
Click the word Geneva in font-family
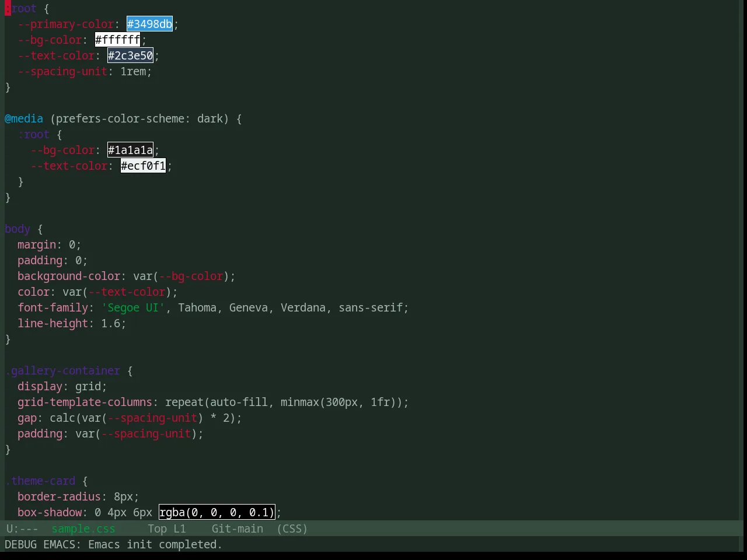[x=249, y=307]
